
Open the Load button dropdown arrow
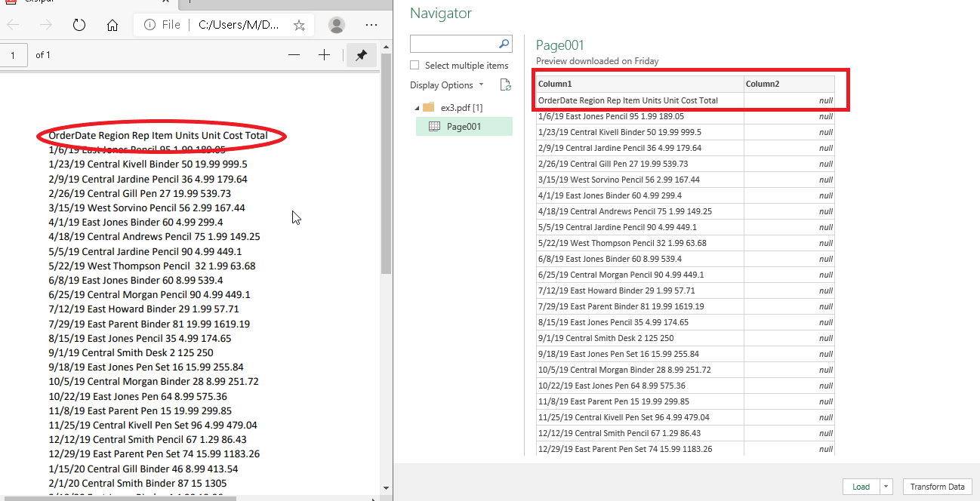pyautogui.click(x=886, y=487)
